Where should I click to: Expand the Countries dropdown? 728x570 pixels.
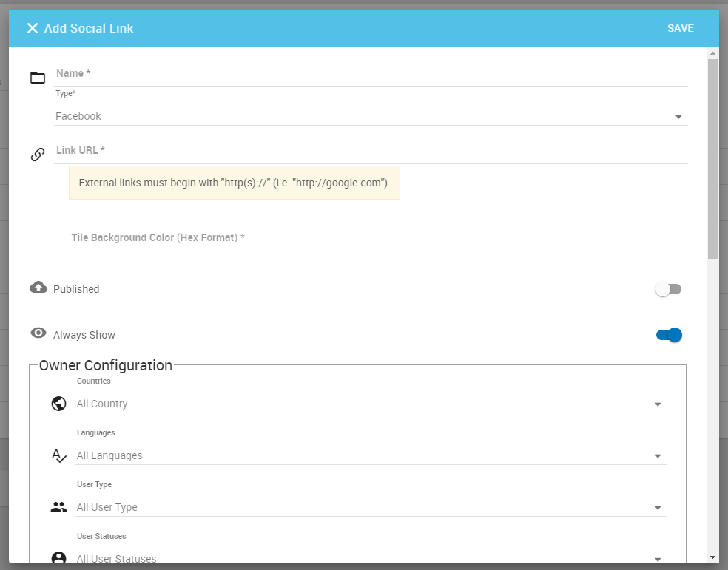pyautogui.click(x=370, y=404)
